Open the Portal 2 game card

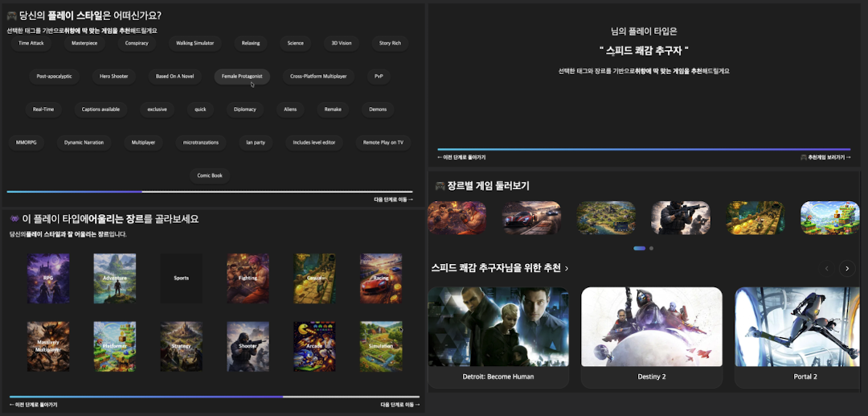pos(798,337)
